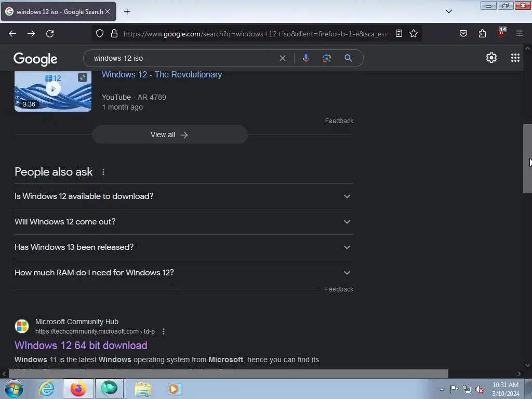
Task: Open the Pocket save icon
Action: coord(463,33)
